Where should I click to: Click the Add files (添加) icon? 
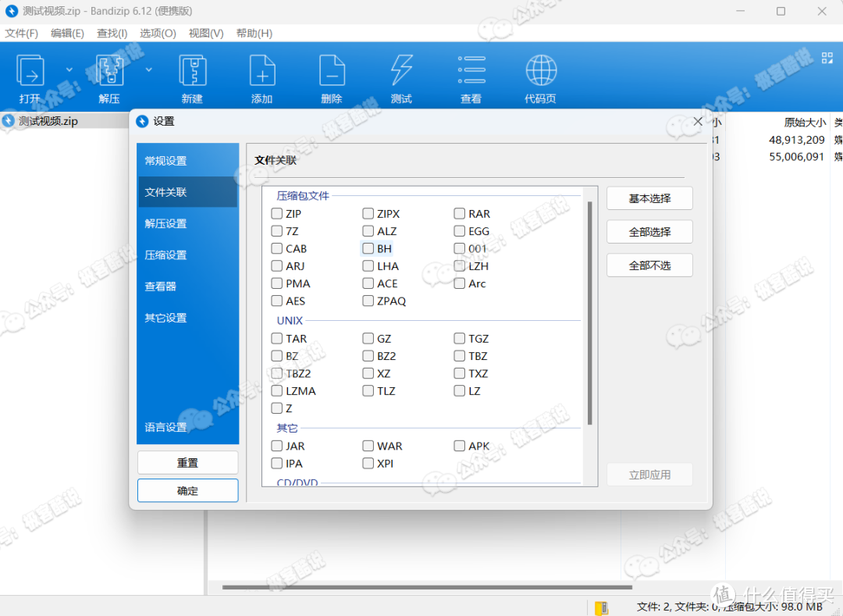click(262, 71)
